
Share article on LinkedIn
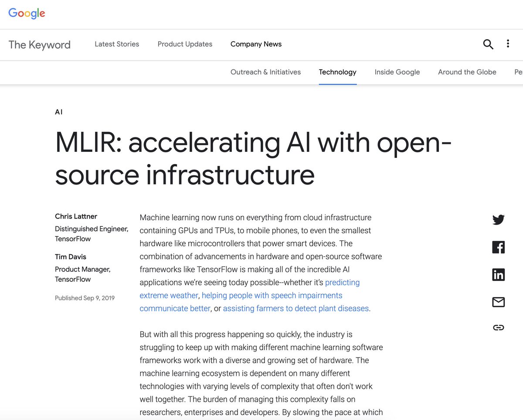coord(498,274)
